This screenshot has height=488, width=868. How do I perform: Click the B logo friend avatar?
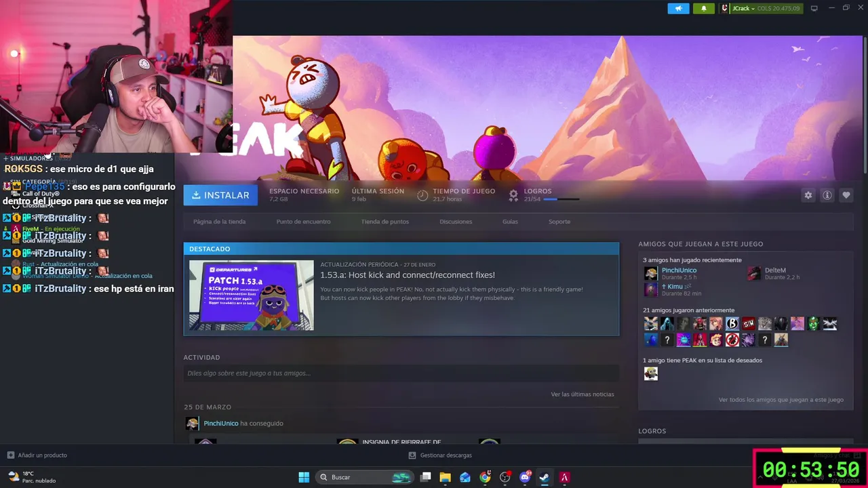732,324
